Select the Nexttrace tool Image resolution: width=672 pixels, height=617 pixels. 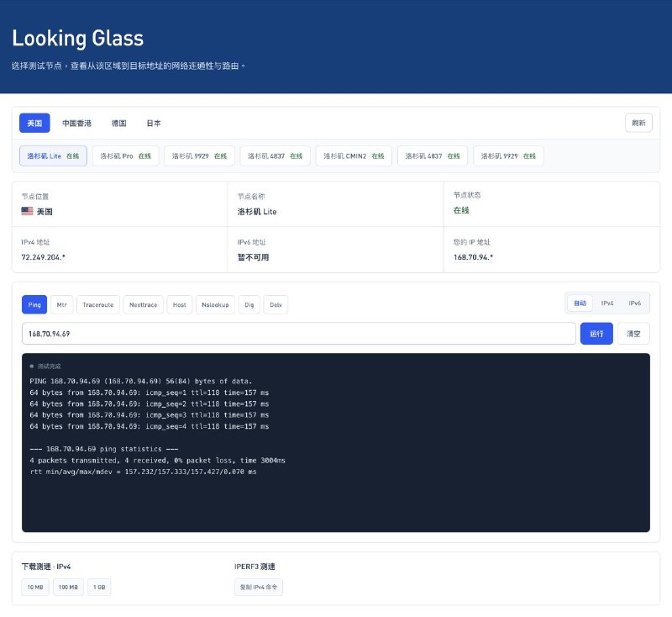143,305
